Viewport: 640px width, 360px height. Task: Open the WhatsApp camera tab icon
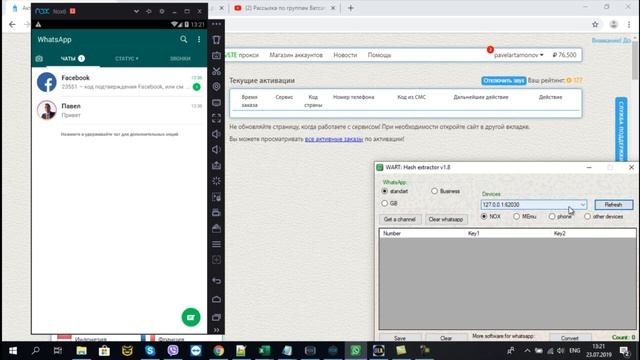[x=39, y=59]
